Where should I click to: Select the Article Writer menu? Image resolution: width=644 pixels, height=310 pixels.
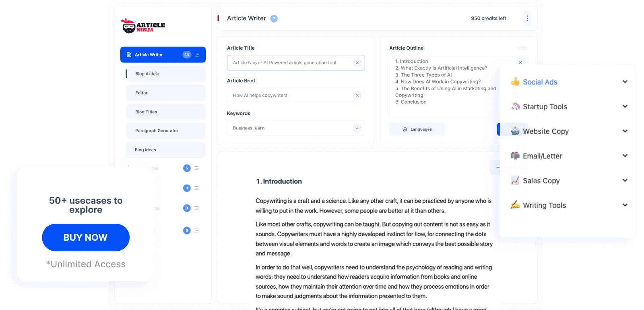[163, 55]
